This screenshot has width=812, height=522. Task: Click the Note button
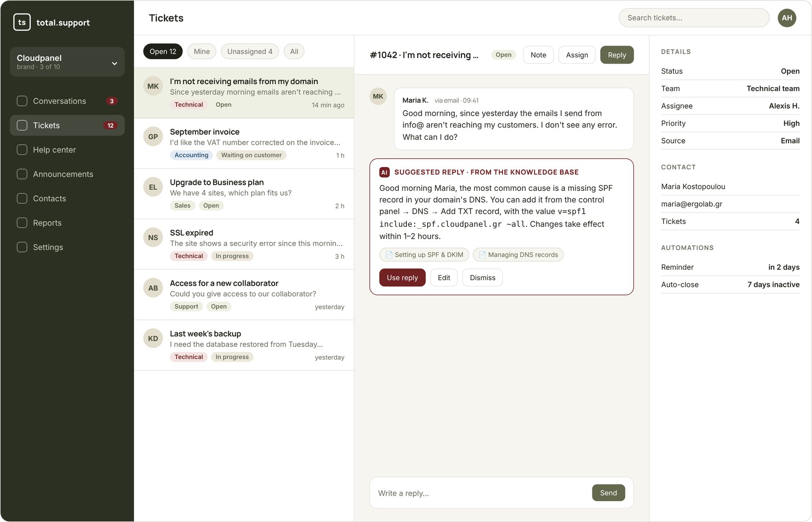538,55
